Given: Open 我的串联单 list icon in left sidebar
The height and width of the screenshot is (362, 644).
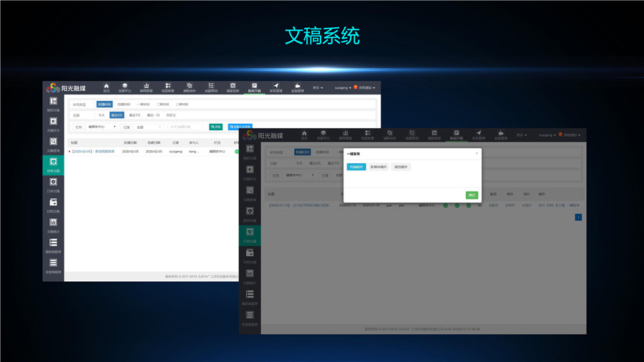Looking at the screenshot, I should [x=53, y=245].
